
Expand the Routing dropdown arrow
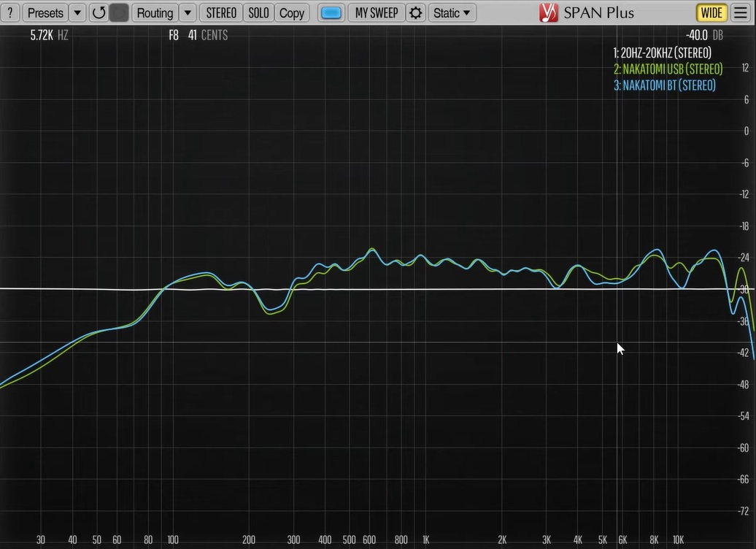pos(188,12)
